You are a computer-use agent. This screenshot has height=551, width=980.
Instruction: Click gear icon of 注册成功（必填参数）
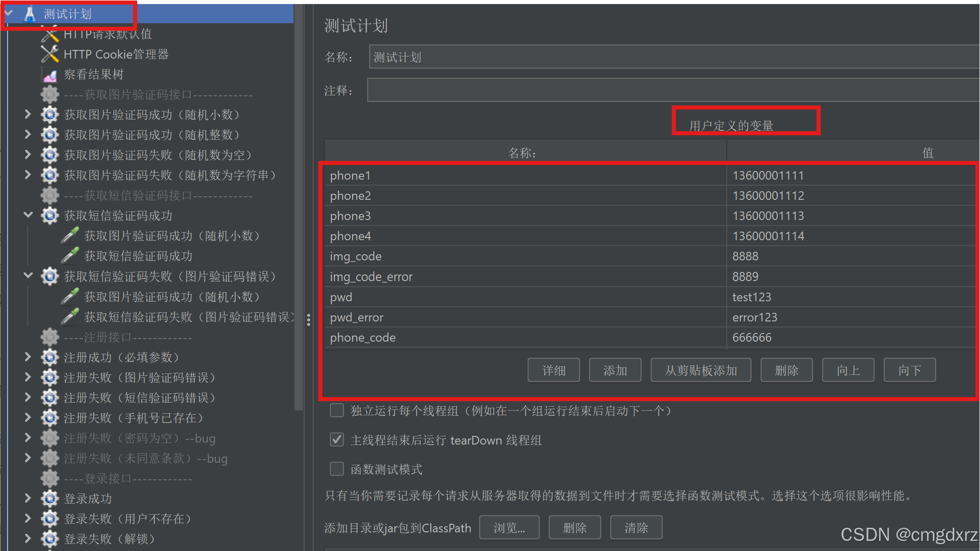tap(50, 357)
